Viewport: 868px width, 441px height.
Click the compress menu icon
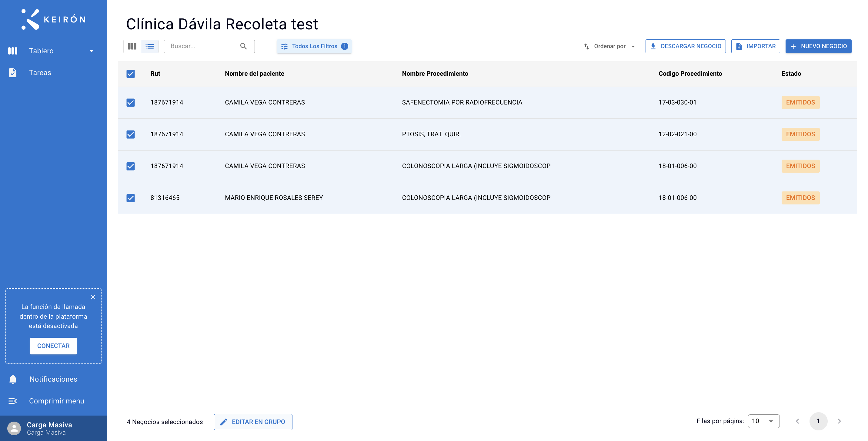click(13, 401)
